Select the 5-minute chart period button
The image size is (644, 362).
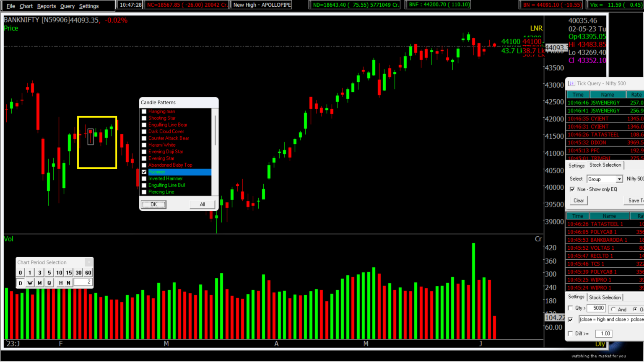(x=49, y=272)
